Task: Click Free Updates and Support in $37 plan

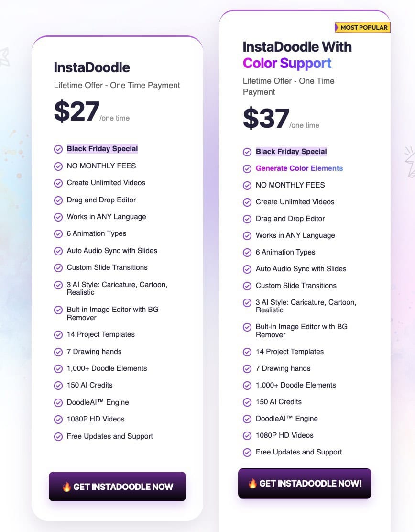Action: click(x=299, y=452)
